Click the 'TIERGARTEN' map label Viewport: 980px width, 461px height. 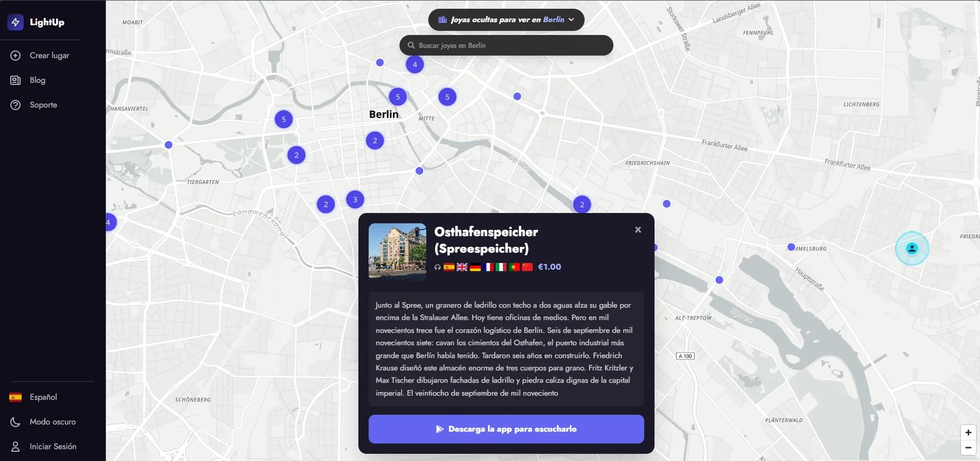[203, 182]
